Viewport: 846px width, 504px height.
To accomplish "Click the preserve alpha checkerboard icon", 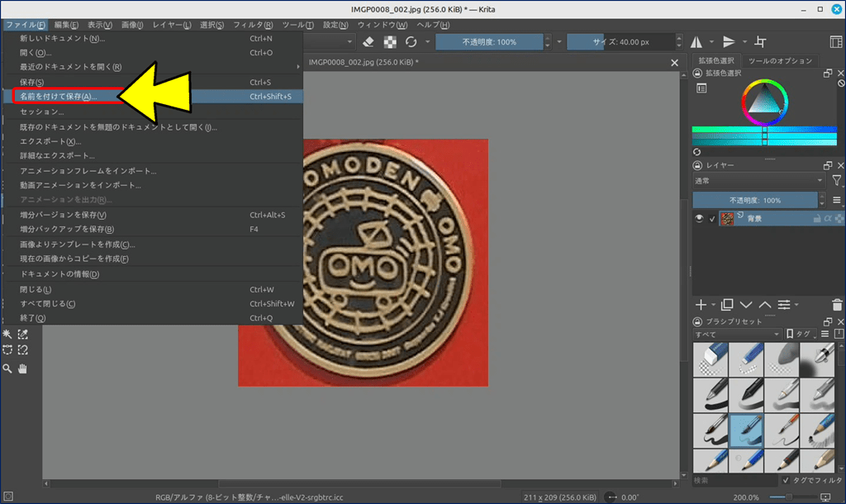I will tap(390, 42).
